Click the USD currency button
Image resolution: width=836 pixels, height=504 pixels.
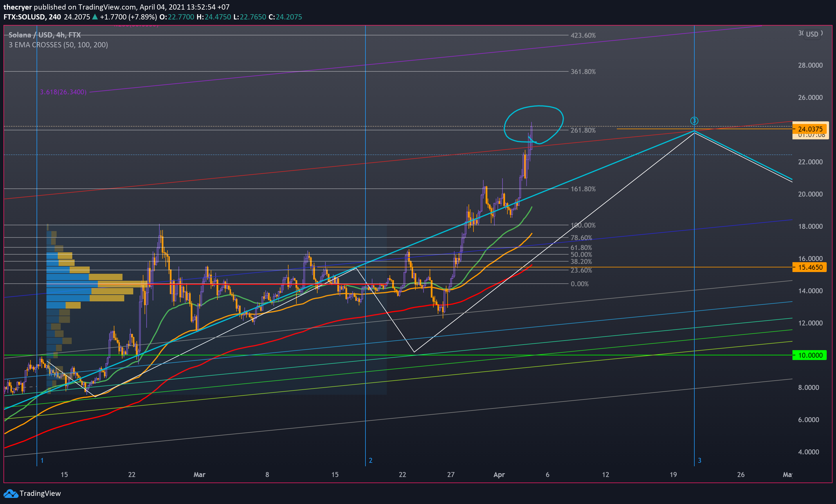point(812,34)
